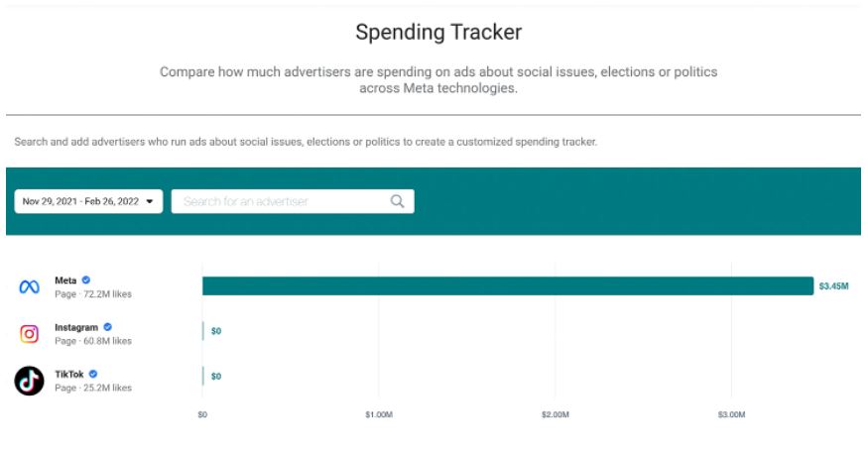The width and height of the screenshot is (868, 452).
Task: Click TikTok's $0 spending label
Action: tap(216, 377)
